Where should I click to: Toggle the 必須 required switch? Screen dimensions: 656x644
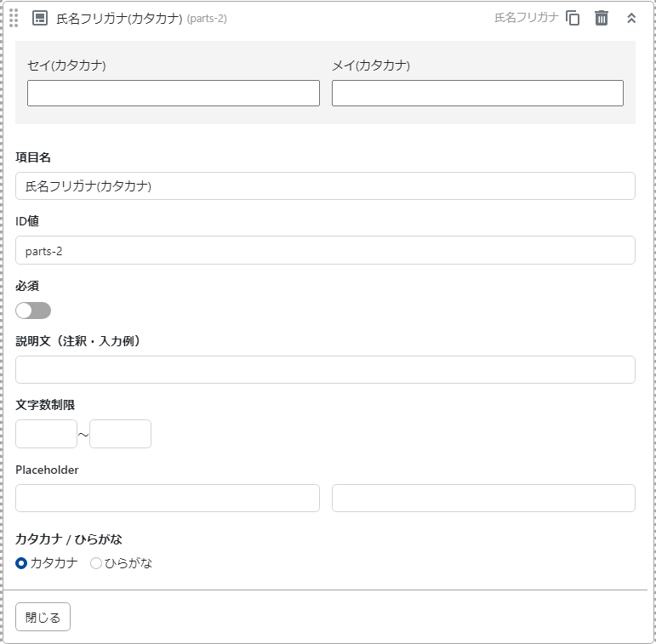point(33,311)
